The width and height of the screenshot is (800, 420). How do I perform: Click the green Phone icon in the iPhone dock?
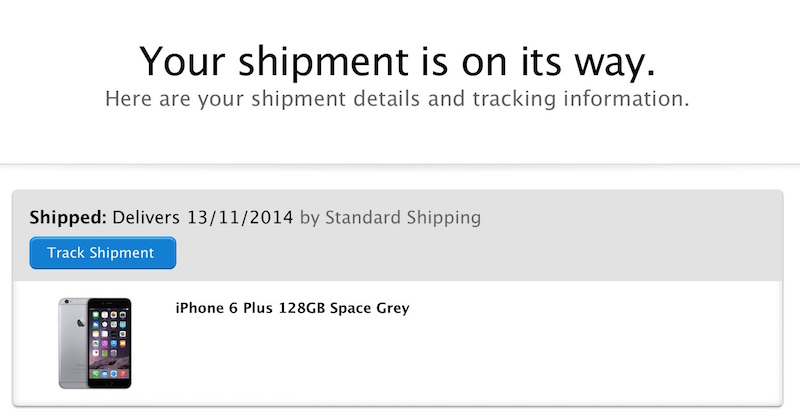(x=95, y=374)
